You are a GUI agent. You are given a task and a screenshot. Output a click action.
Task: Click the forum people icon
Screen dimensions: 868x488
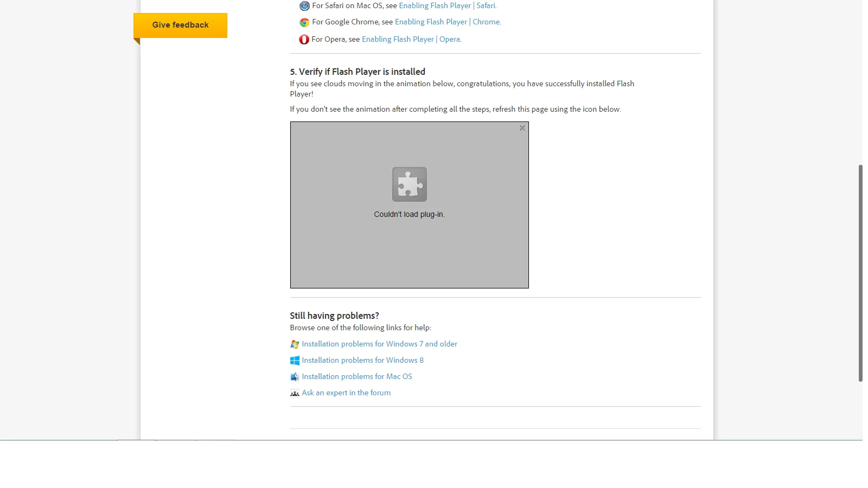295,393
